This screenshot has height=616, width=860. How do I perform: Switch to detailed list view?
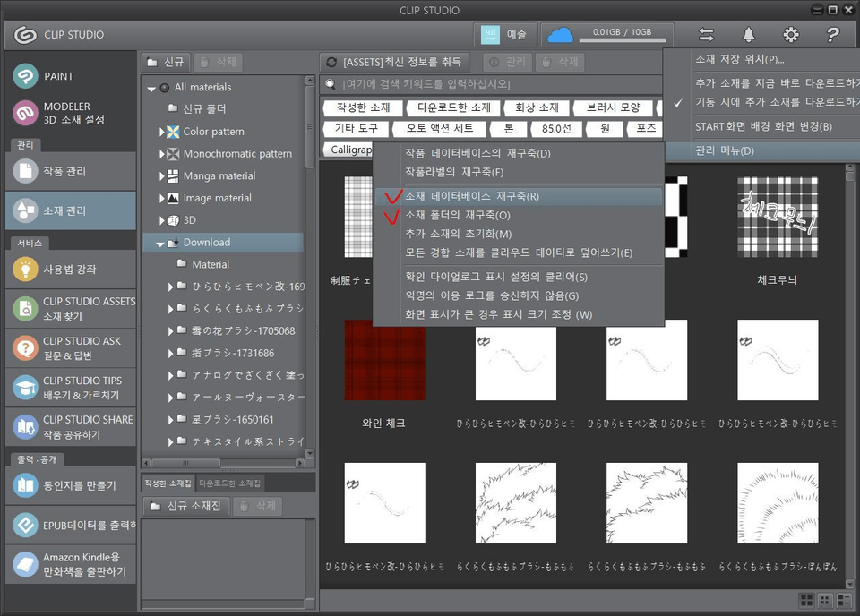click(x=844, y=600)
